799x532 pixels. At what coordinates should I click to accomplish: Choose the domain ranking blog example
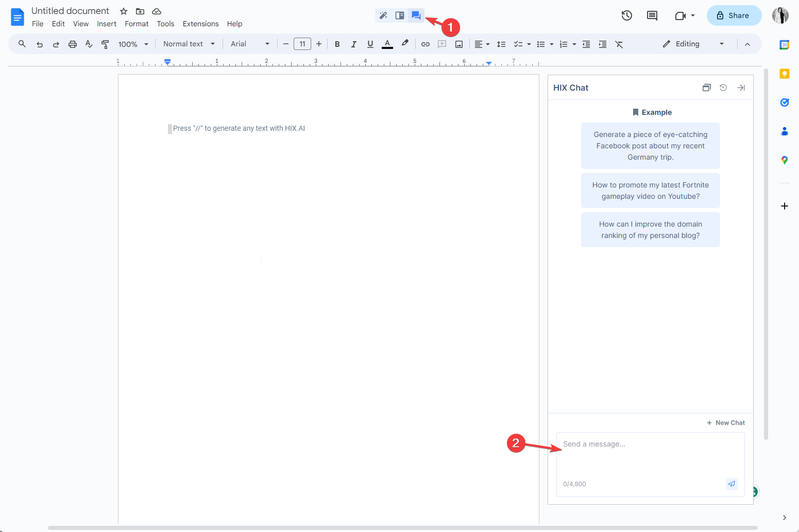pyautogui.click(x=651, y=230)
